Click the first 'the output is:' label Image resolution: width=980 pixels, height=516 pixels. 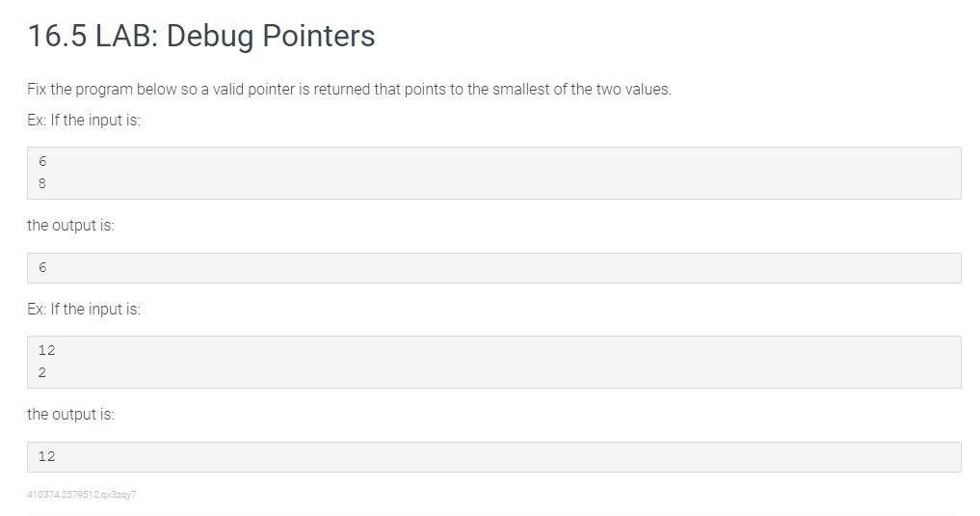click(70, 225)
